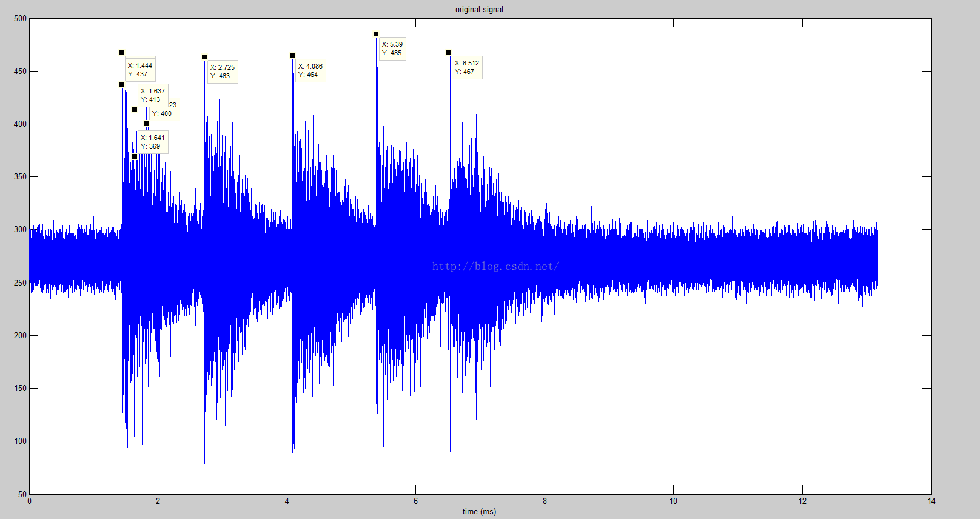The height and width of the screenshot is (519, 980).
Task: Click the y-axis tick label 500
Action: [20, 18]
